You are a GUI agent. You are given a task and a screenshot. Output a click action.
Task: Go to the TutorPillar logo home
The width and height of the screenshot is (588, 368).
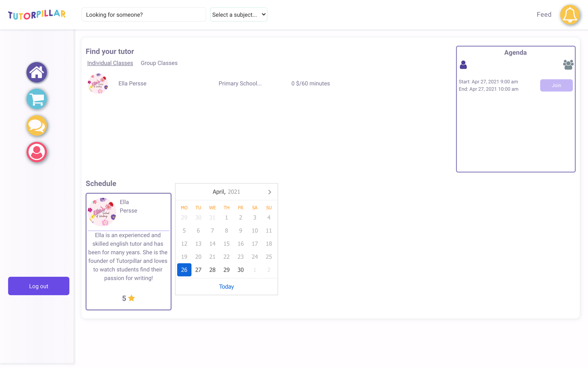(37, 14)
